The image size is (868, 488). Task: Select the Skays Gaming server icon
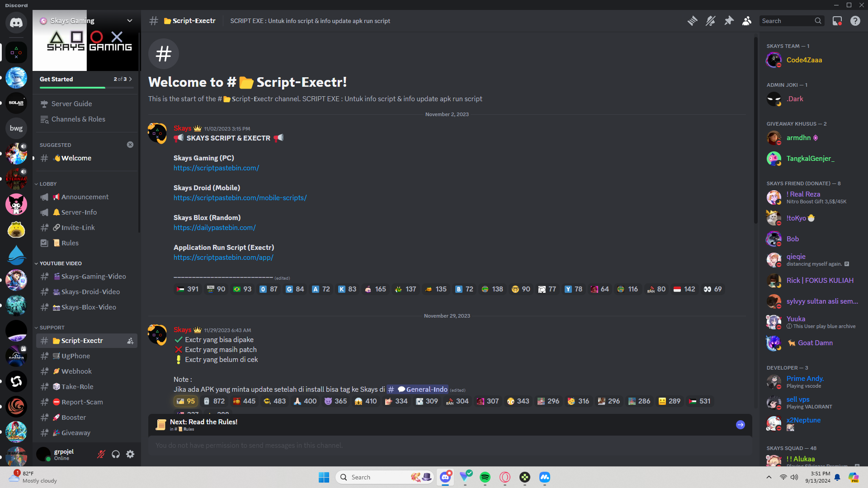(x=16, y=52)
